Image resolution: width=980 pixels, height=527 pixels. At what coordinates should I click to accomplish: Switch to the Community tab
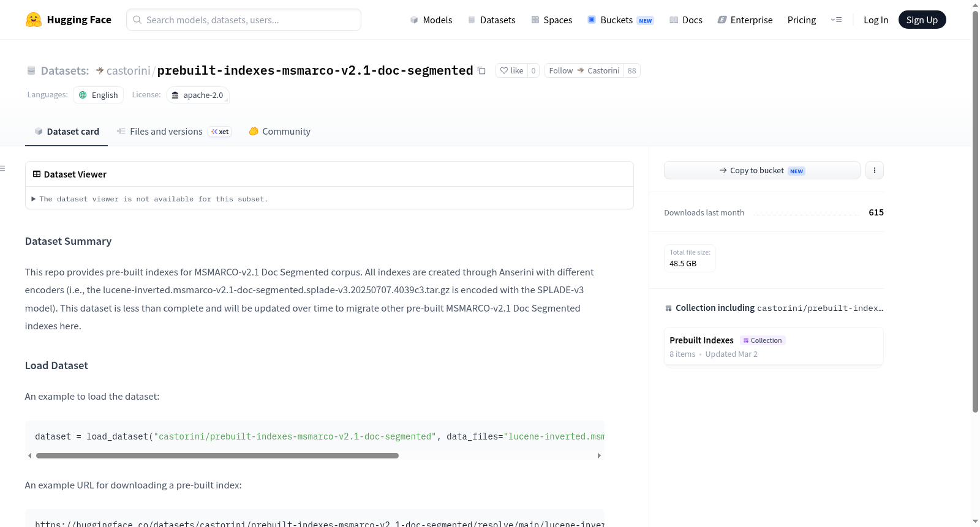coord(279,131)
